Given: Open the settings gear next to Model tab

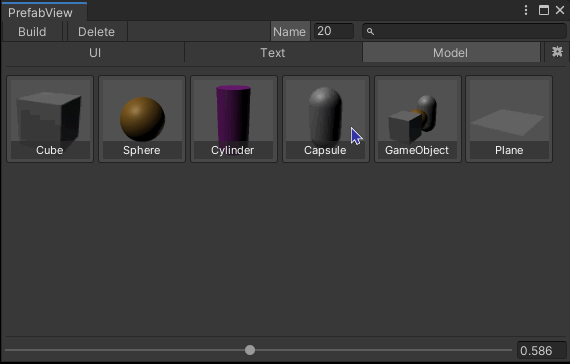Looking at the screenshot, I should [x=557, y=52].
